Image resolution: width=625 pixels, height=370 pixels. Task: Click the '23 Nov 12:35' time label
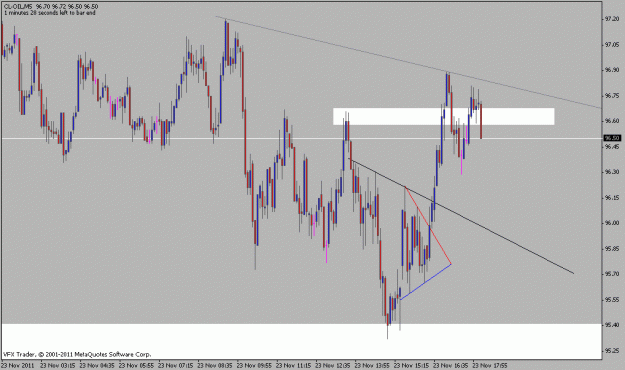[x=333, y=365]
